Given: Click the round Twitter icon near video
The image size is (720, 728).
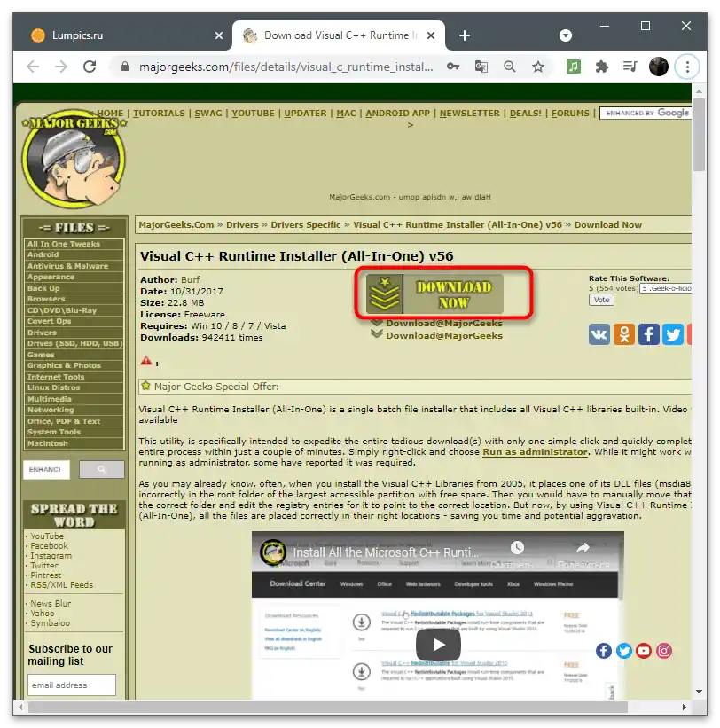Looking at the screenshot, I should pyautogui.click(x=624, y=651).
